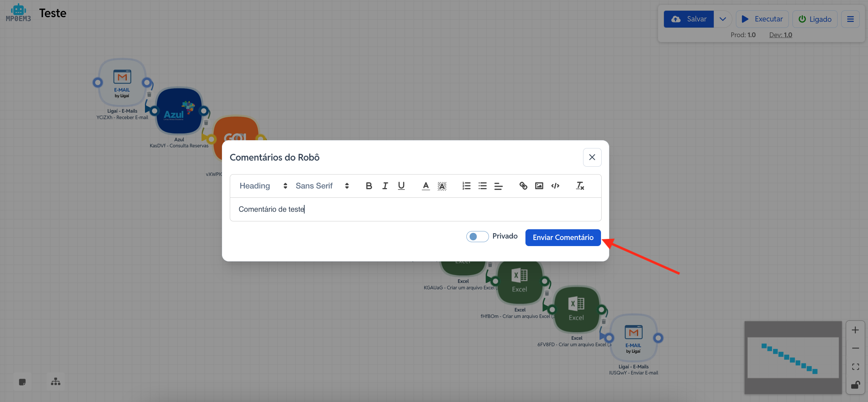
Task: Toggle the Ligado power button
Action: [x=815, y=19]
